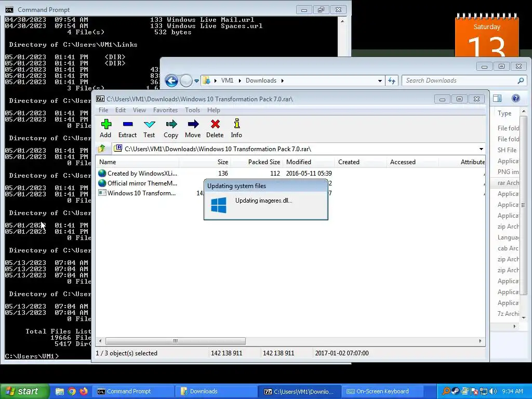This screenshot has width=532, height=399.
Task: Click the magnifier tray icon
Action: coord(446,391)
